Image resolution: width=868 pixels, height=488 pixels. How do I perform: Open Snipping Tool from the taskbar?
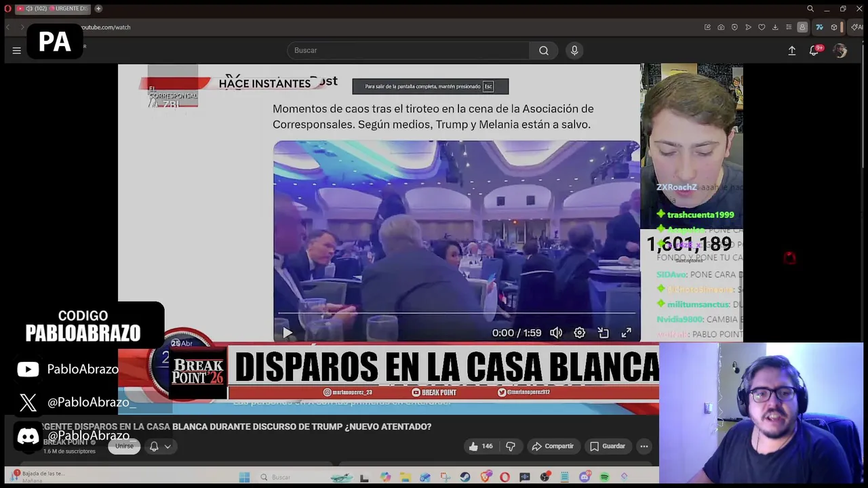[446, 477]
